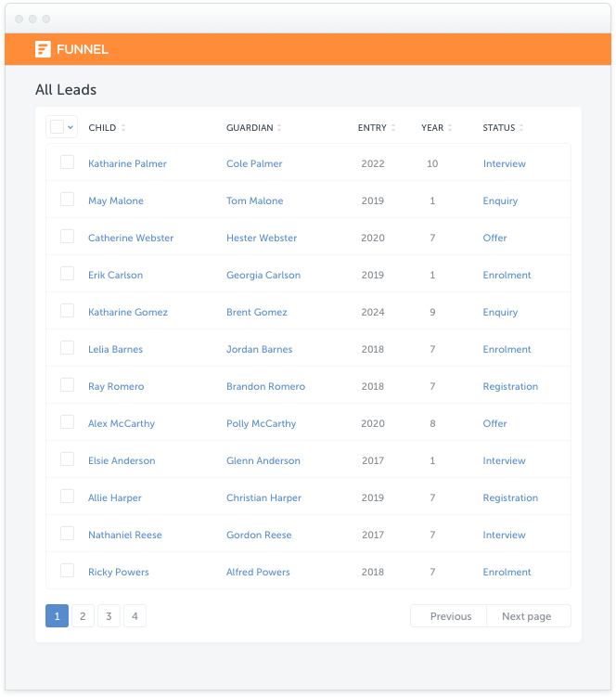Open child Ricky Powers
616x697 pixels.
point(119,572)
